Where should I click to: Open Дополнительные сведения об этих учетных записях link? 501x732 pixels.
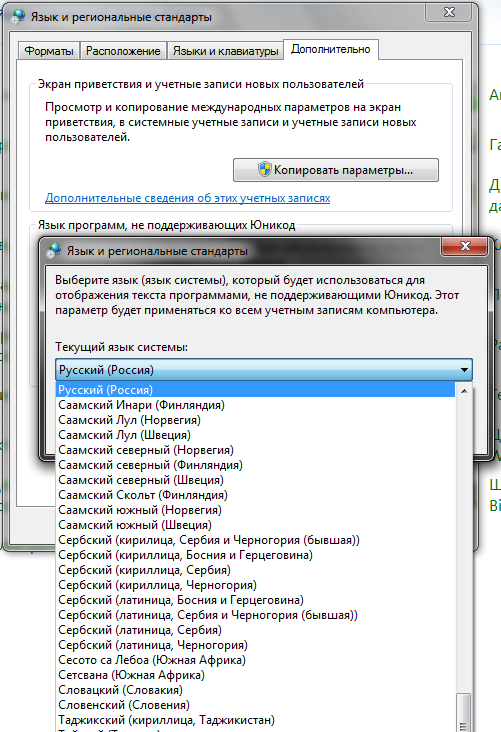(187, 198)
